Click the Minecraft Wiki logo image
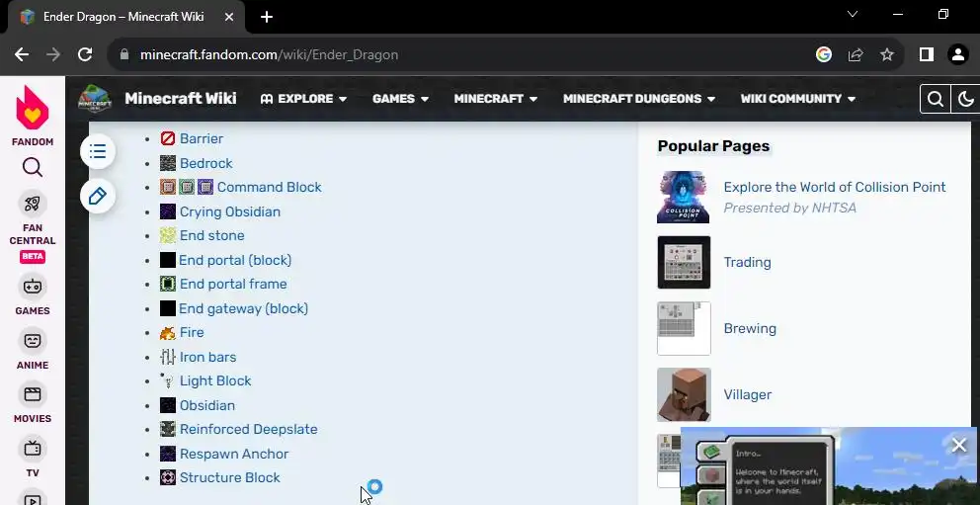The image size is (980, 505). point(95,99)
